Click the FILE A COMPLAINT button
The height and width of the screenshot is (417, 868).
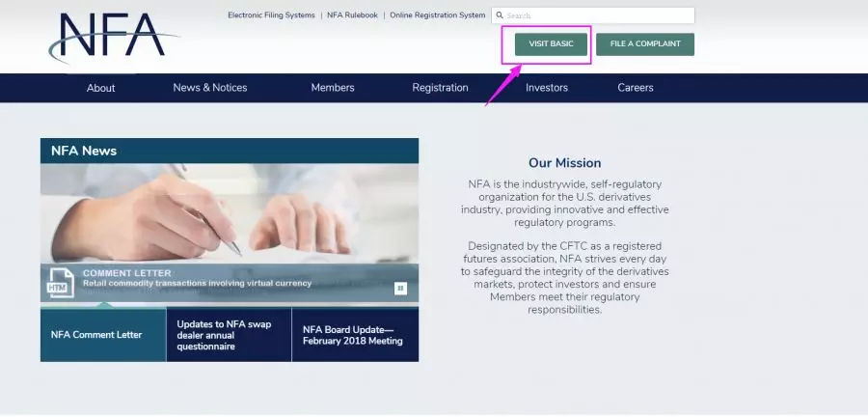pos(645,44)
